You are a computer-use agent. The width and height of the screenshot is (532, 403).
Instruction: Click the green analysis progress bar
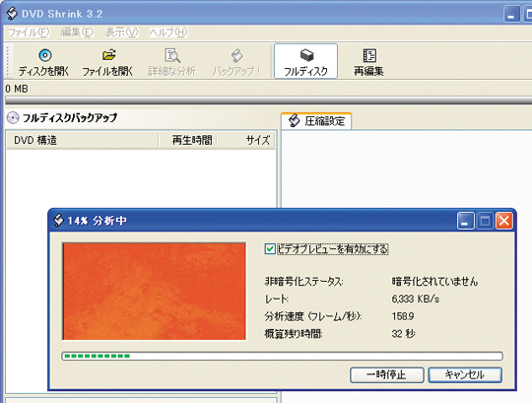click(282, 356)
